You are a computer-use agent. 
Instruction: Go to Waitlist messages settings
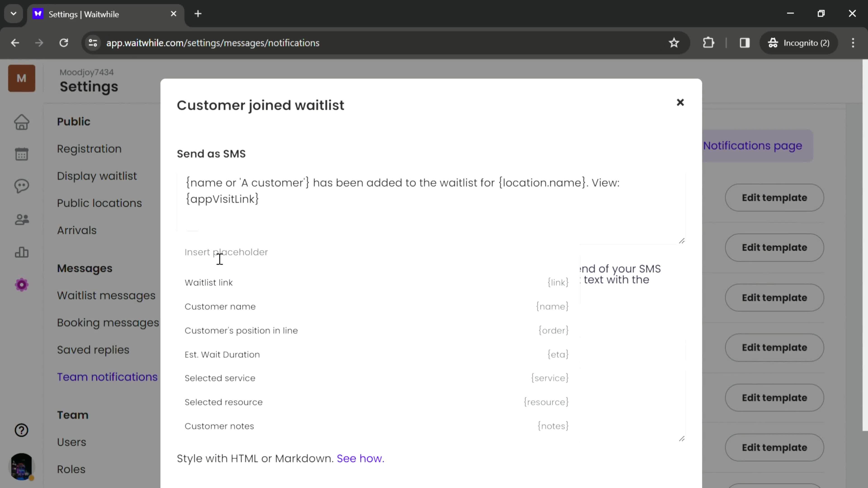click(x=106, y=295)
